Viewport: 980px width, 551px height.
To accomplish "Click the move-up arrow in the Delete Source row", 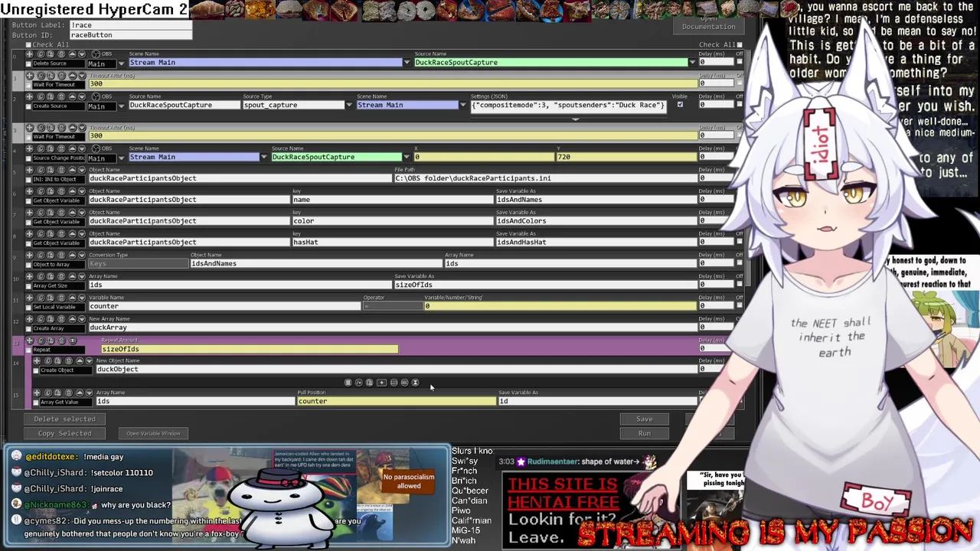I will coord(72,54).
